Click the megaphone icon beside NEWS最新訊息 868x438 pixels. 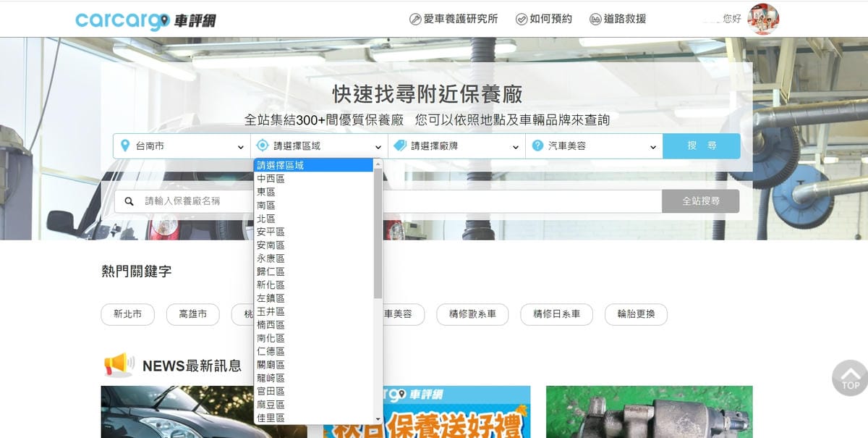click(118, 365)
